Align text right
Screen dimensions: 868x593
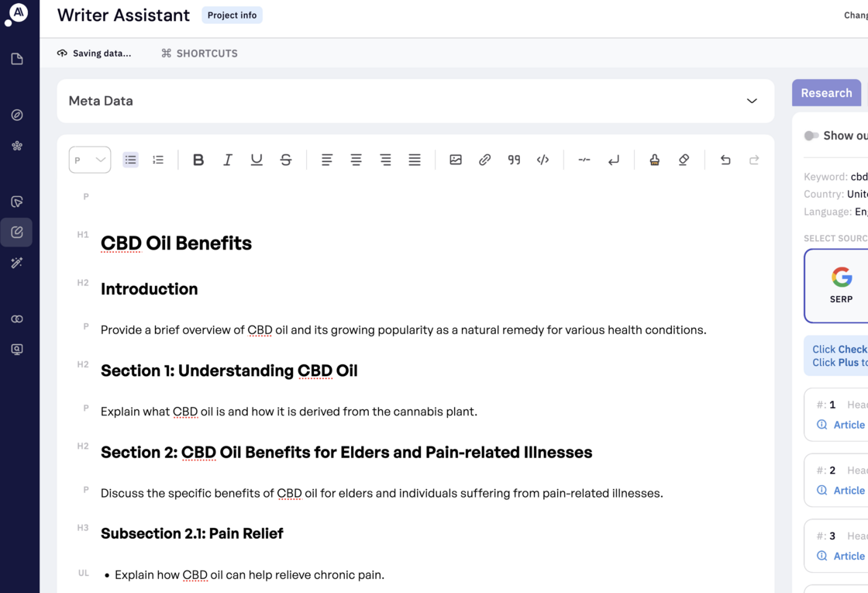(385, 160)
